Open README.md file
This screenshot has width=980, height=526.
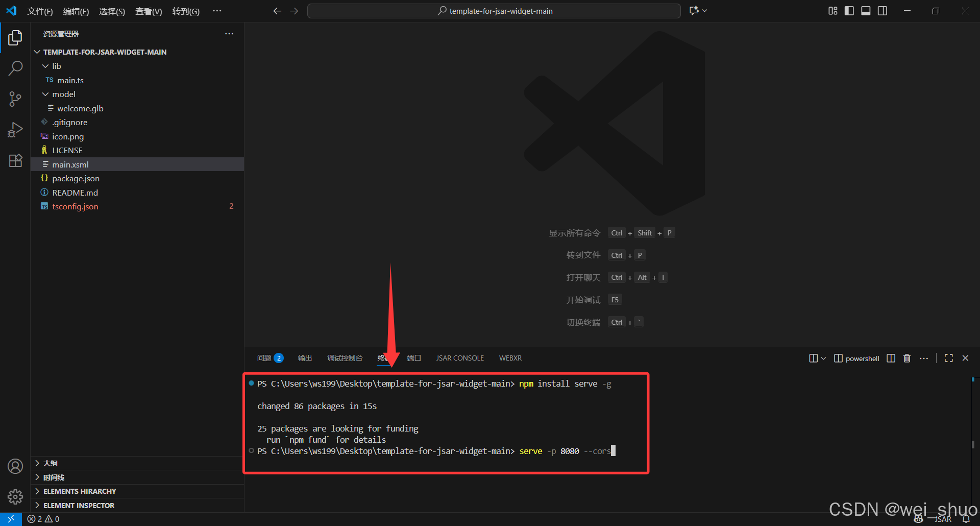(137, 193)
